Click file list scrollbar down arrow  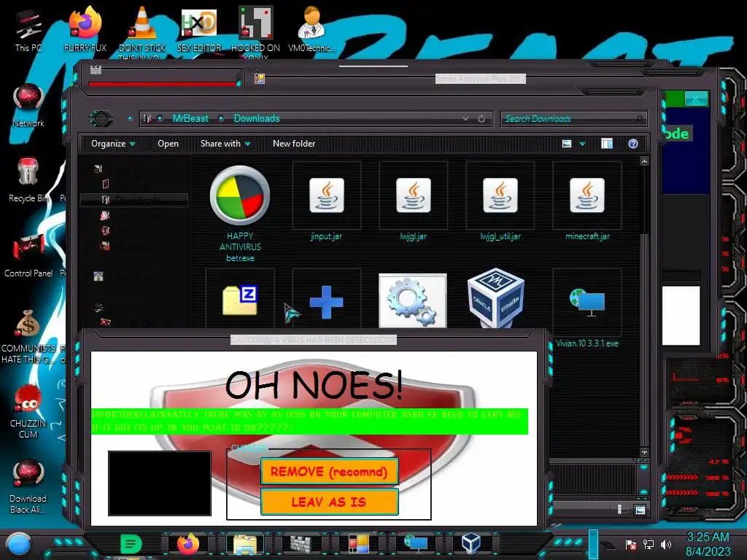click(644, 452)
